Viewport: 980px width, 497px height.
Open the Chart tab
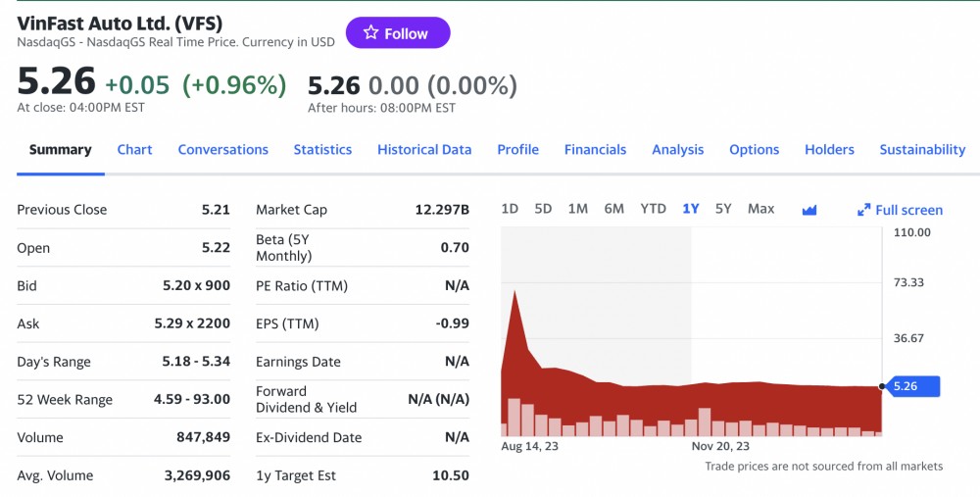tap(134, 149)
